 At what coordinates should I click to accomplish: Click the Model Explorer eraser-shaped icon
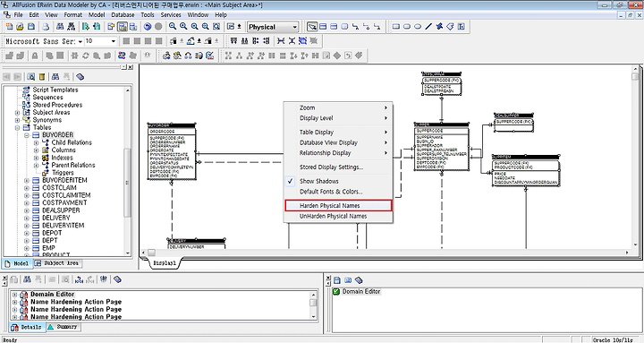point(80,77)
